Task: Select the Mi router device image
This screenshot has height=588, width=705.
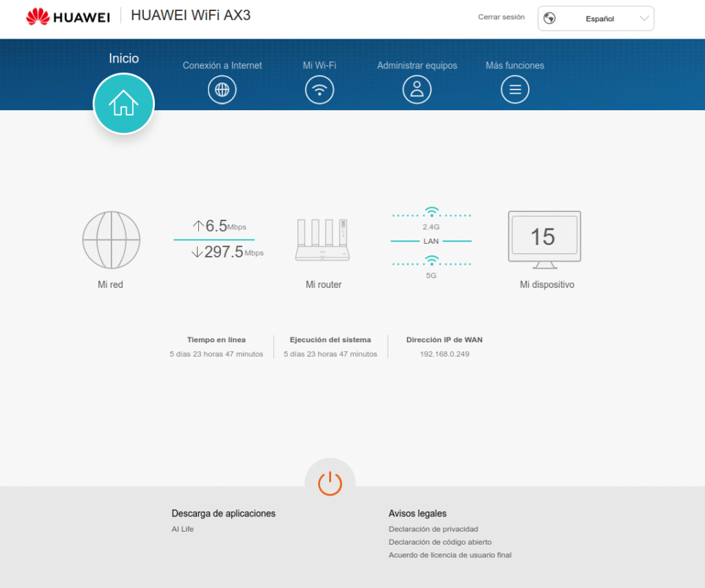Action: click(x=323, y=240)
